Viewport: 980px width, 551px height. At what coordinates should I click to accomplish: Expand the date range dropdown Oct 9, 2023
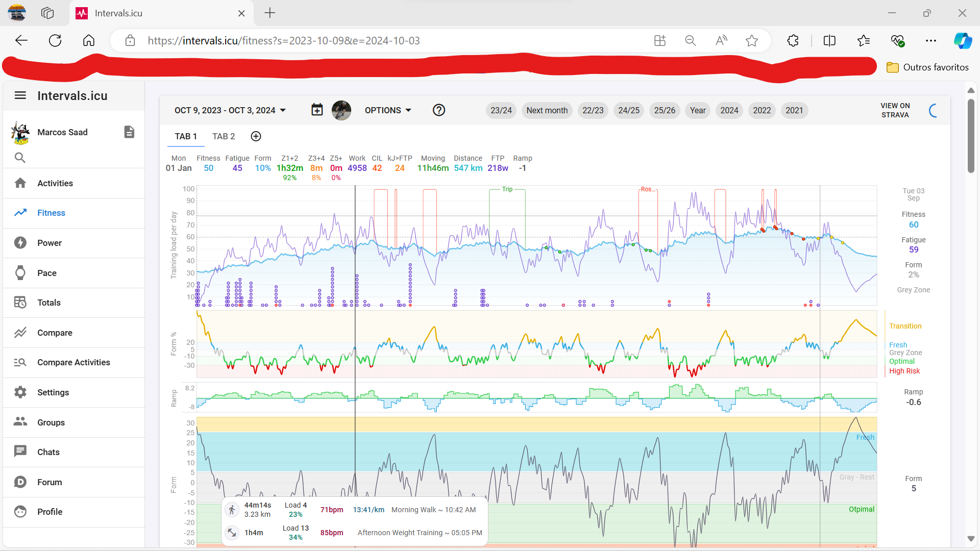click(230, 110)
